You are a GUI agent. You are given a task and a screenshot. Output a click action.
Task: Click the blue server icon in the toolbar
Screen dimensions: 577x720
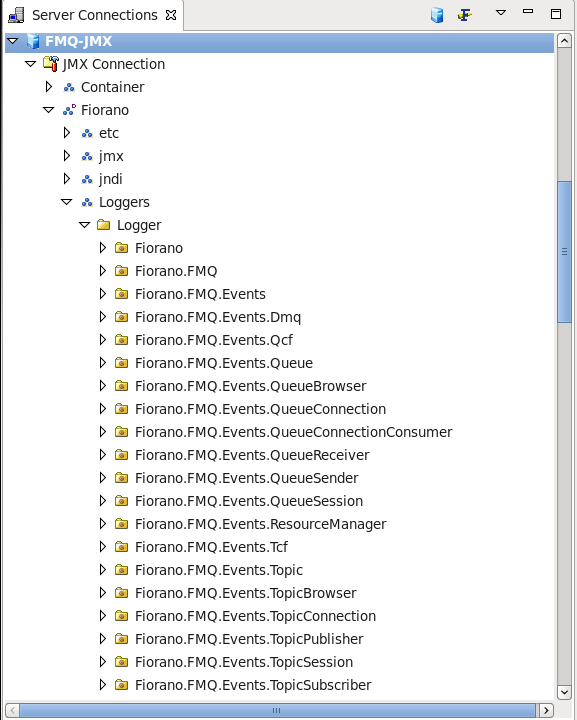click(x=437, y=15)
